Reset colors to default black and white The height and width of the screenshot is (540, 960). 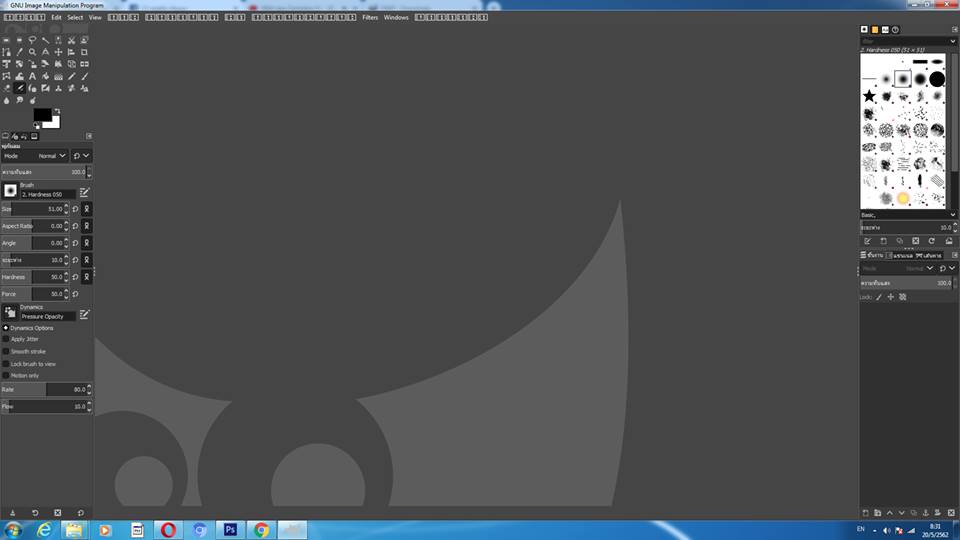(37, 126)
